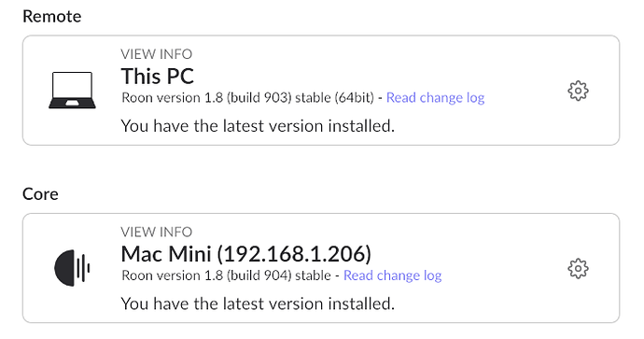Image resolution: width=644 pixels, height=339 pixels.
Task: Open settings gear for This PC remote
Action: (x=578, y=91)
